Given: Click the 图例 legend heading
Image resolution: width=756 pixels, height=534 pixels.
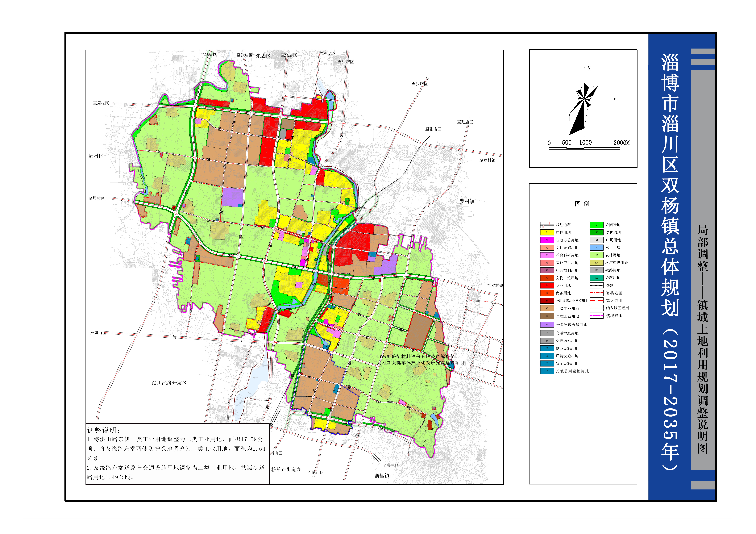Looking at the screenshot, I should (582, 204).
